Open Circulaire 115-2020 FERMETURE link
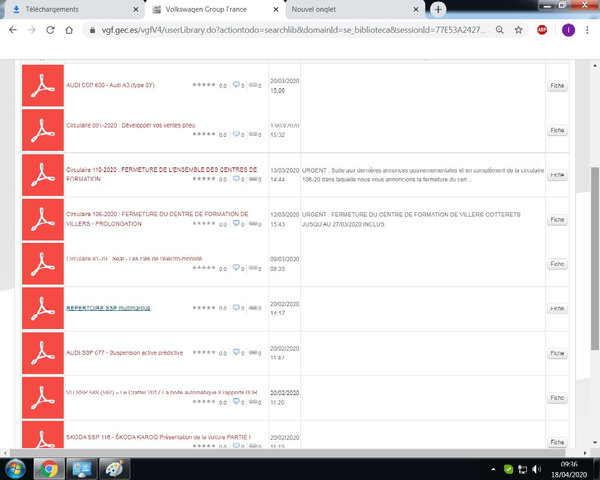This screenshot has width=600, height=480. [161, 174]
